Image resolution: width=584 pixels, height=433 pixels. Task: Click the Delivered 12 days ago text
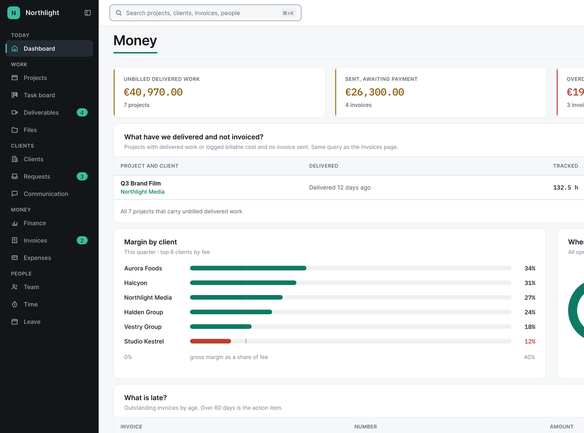pos(340,188)
